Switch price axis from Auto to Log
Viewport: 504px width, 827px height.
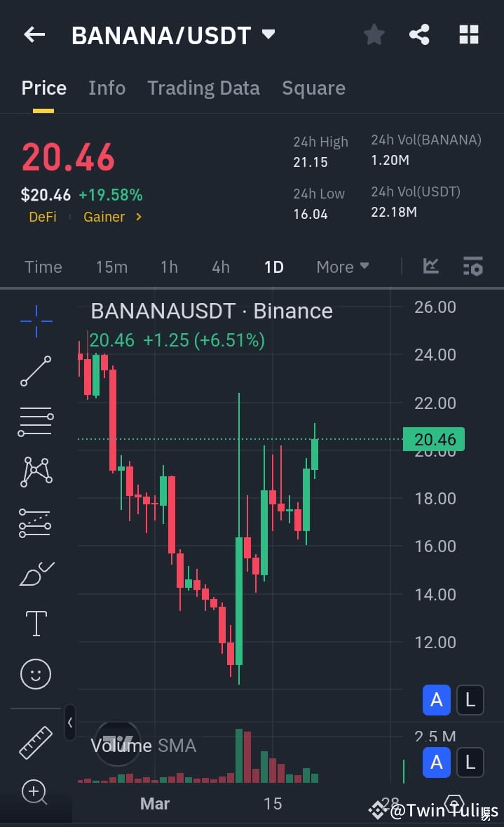pyautogui.click(x=470, y=699)
